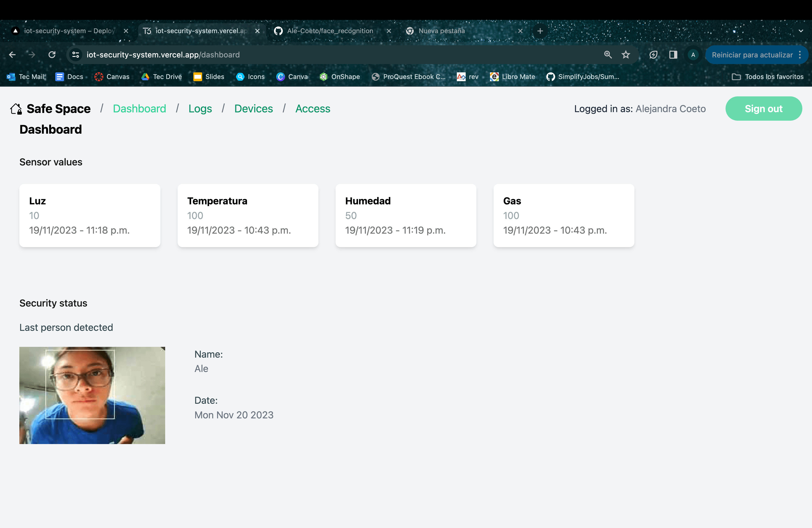Expand the tab search chevron

[x=801, y=31]
